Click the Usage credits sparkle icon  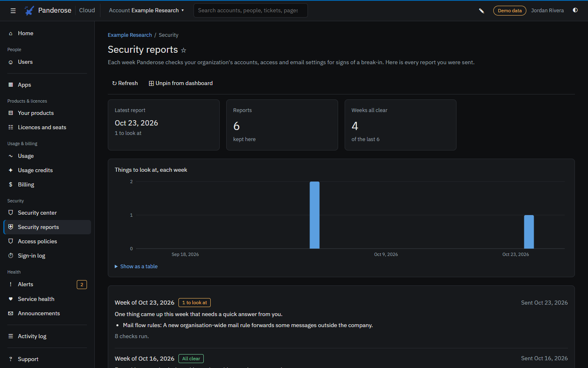(11, 170)
